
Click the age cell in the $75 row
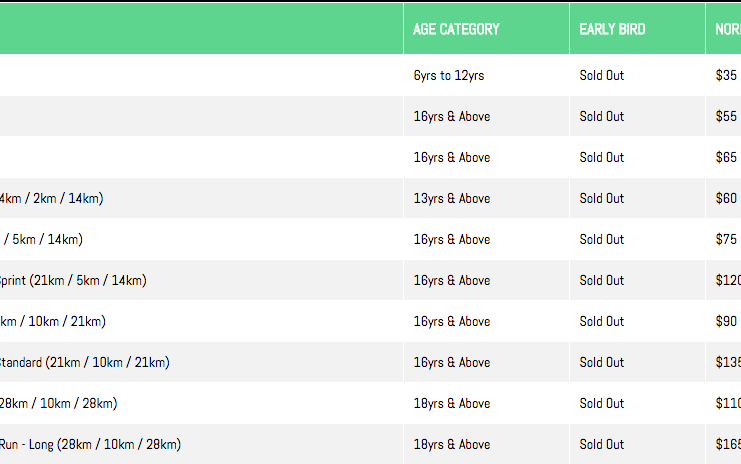point(452,239)
